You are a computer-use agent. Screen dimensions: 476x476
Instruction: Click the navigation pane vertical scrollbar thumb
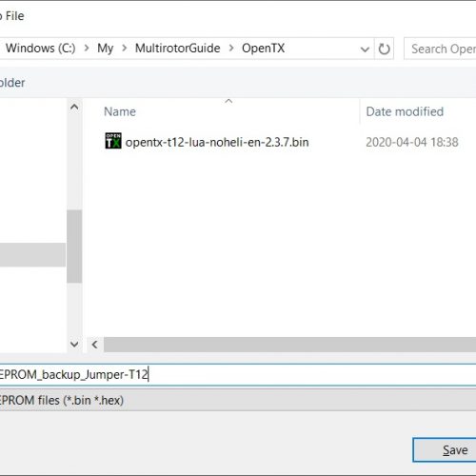74,247
